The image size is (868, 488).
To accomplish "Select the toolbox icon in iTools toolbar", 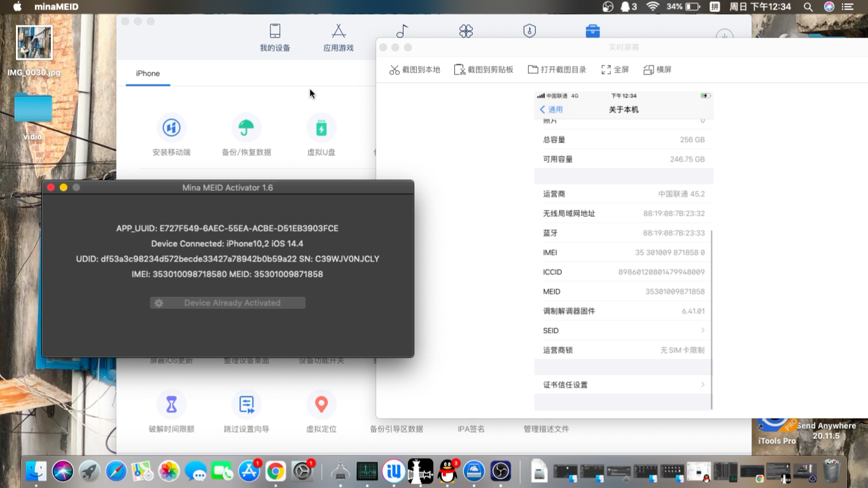I will (x=592, y=31).
